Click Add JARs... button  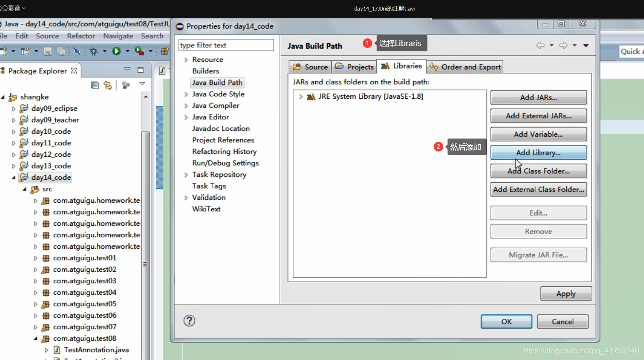[539, 97]
